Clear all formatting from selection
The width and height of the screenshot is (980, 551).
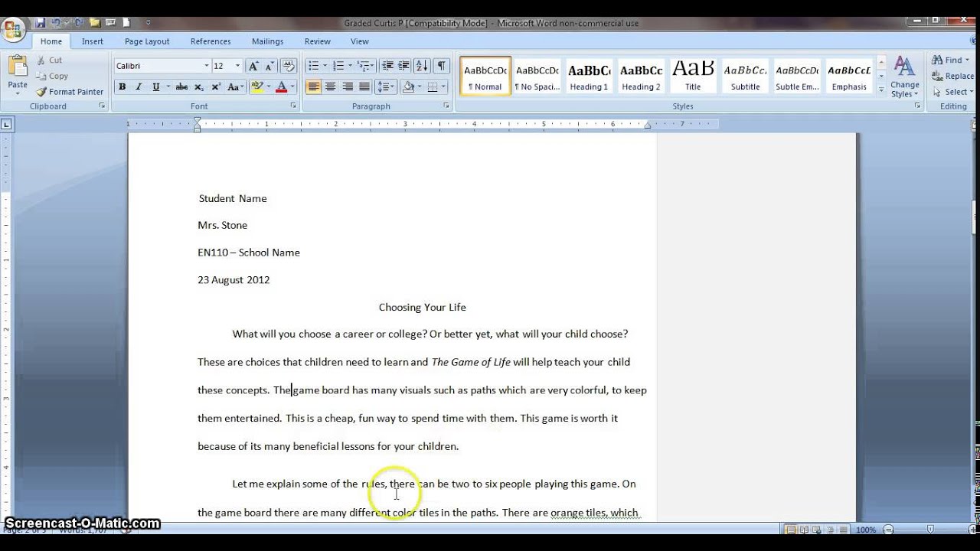[x=289, y=66]
